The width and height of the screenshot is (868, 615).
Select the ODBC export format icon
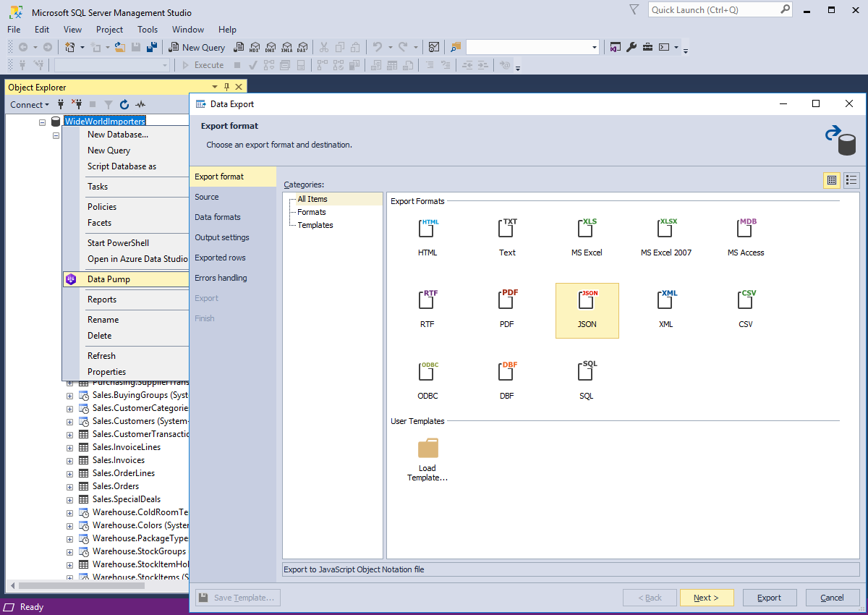(x=427, y=372)
